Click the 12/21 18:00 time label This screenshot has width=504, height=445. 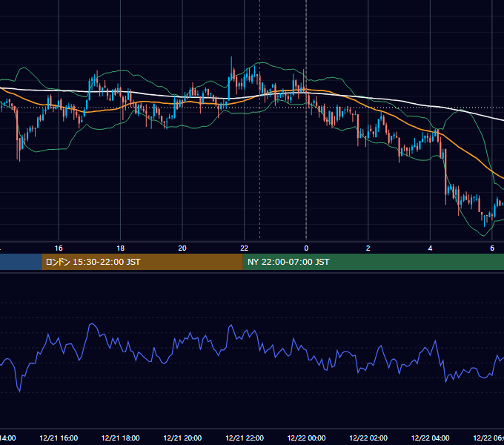click(121, 438)
